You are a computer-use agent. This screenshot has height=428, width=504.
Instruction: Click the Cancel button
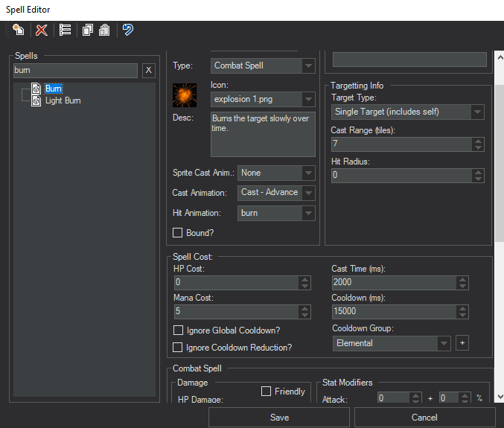424,418
